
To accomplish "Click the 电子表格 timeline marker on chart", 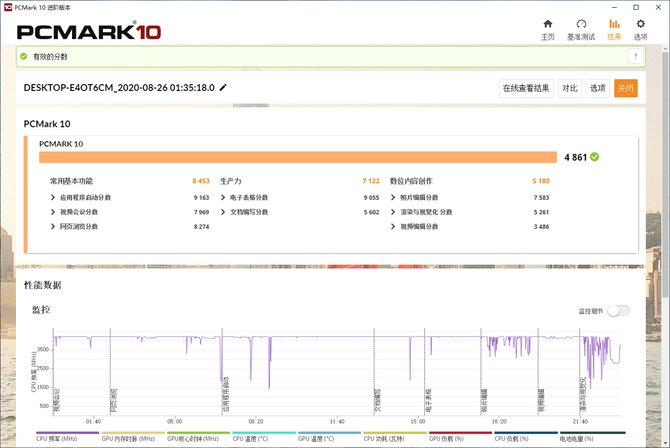I will [428, 401].
